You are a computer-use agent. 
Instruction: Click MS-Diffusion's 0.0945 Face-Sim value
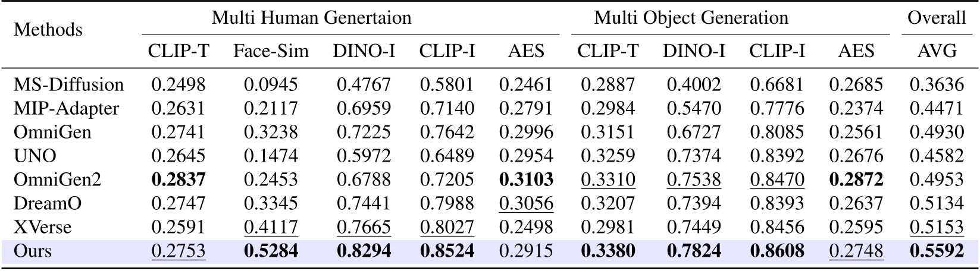[271, 85]
